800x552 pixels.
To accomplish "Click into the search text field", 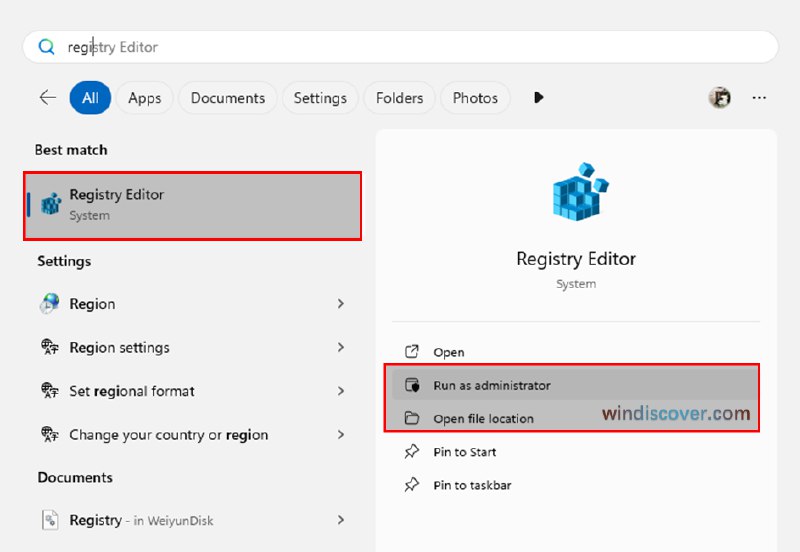I will [401, 47].
